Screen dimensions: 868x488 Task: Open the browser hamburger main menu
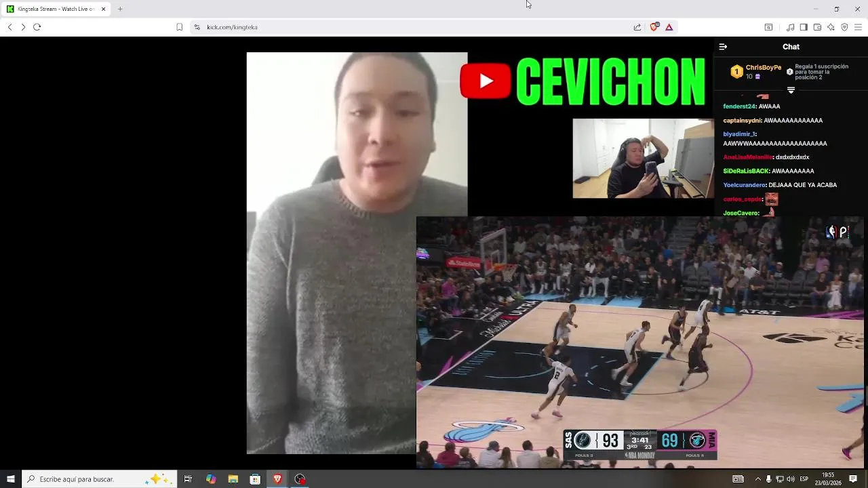(858, 27)
